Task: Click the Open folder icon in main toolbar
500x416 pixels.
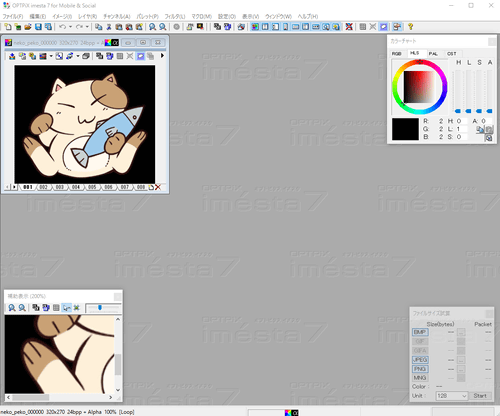Action: coord(28,27)
